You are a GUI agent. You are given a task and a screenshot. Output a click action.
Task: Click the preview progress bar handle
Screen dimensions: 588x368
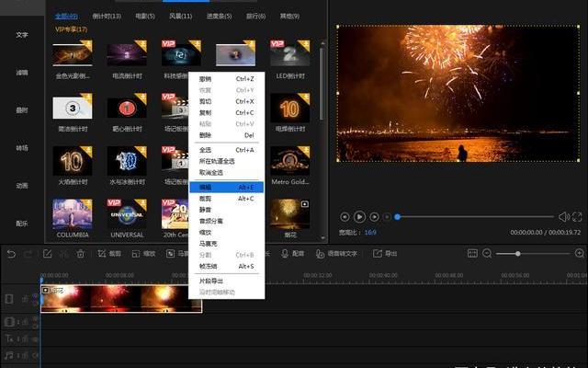398,217
